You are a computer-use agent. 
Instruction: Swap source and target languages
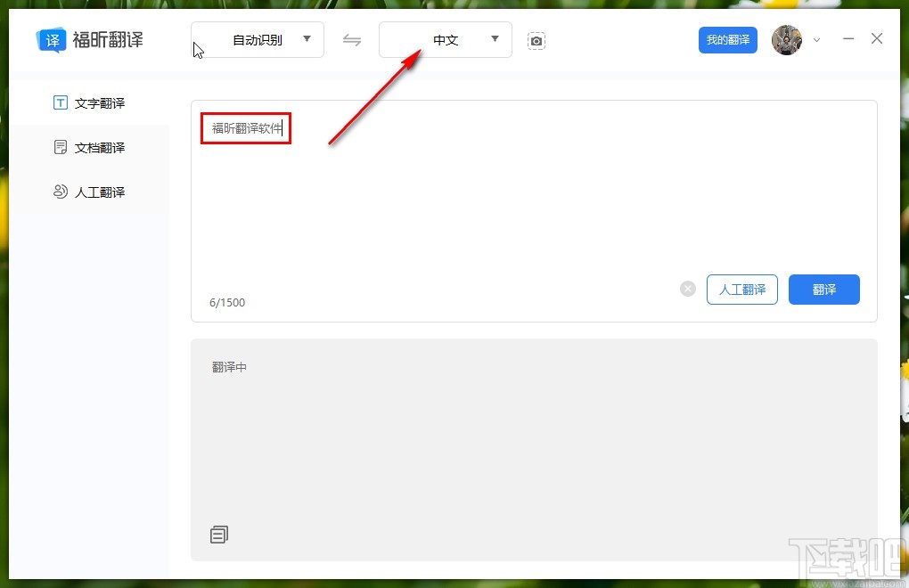352,40
